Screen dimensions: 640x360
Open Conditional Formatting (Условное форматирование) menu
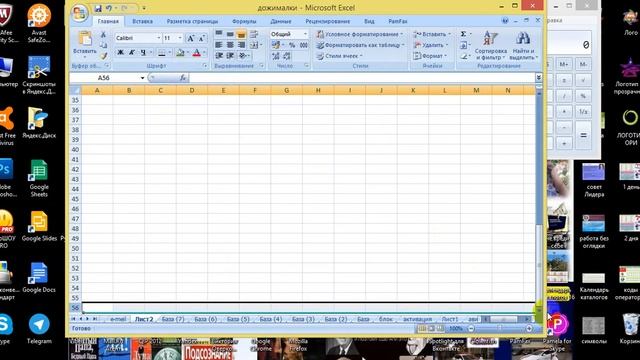click(360, 34)
